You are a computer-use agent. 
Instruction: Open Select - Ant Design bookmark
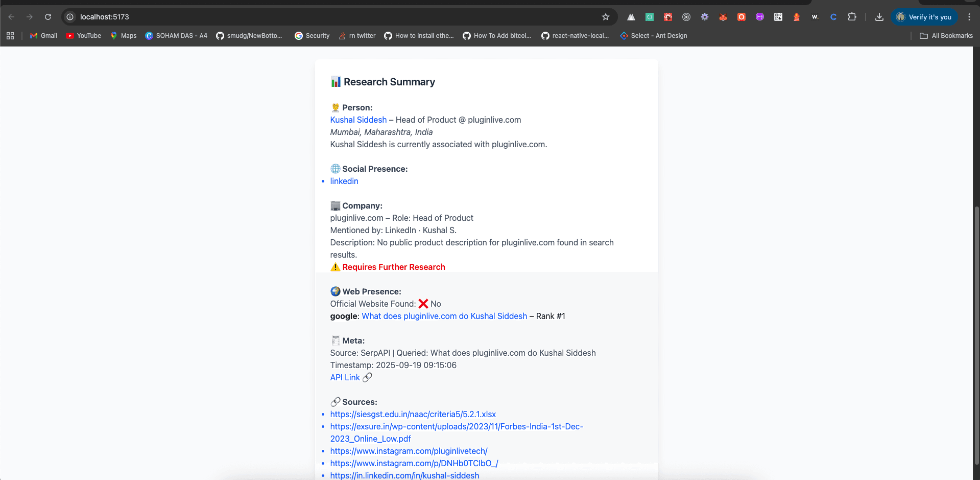(654, 36)
